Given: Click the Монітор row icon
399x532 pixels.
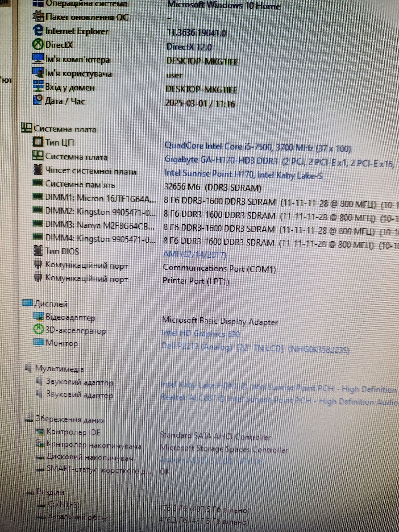Looking at the screenshot, I should pos(39,342).
